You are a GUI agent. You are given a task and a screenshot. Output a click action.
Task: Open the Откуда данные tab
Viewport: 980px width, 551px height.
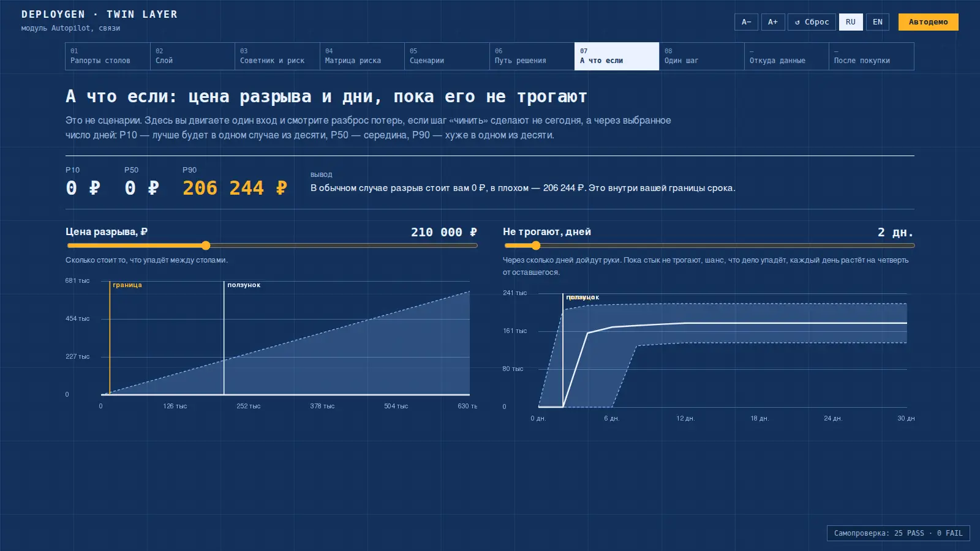pyautogui.click(x=786, y=56)
